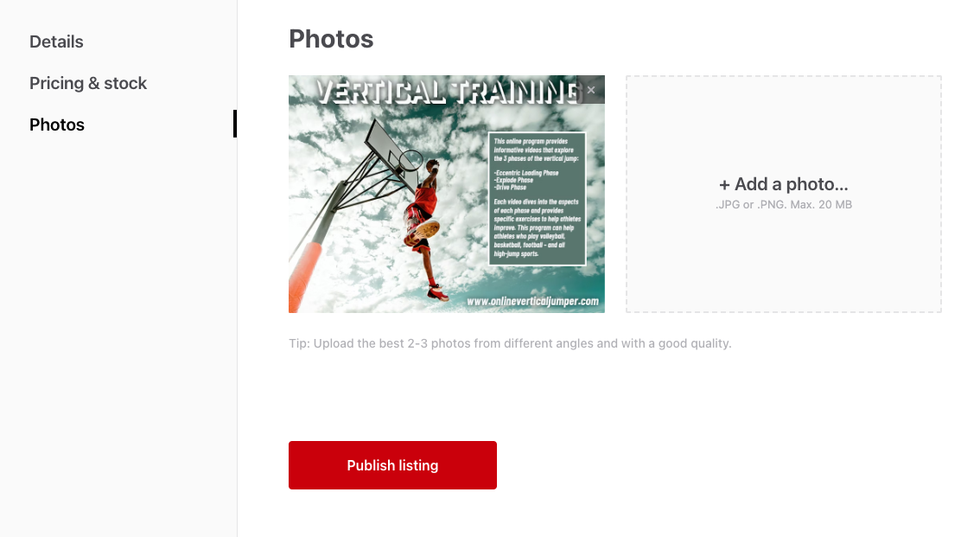The height and width of the screenshot is (537, 980).
Task: Select Photos in the sidebar
Action: click(x=57, y=125)
